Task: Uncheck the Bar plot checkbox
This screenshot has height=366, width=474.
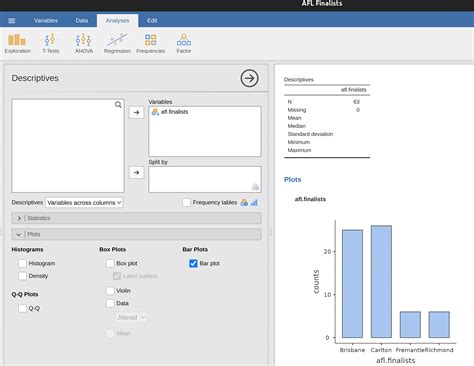Action: point(193,263)
